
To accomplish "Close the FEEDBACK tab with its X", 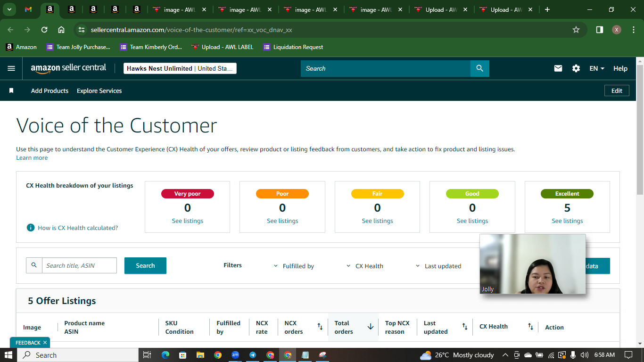I will [x=45, y=343].
